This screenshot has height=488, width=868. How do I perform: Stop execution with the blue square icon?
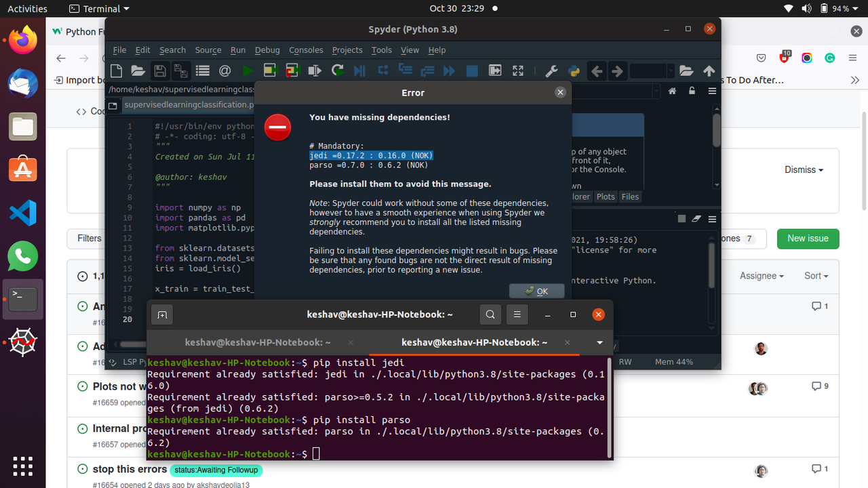pos(471,70)
